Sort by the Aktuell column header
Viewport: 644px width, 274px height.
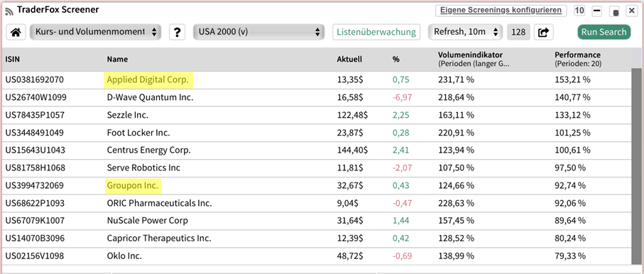pyautogui.click(x=349, y=59)
